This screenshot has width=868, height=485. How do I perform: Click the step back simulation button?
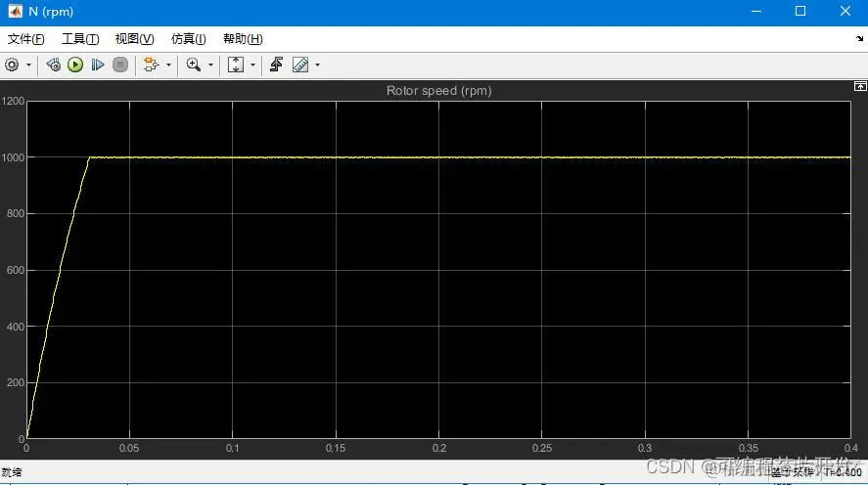54,65
